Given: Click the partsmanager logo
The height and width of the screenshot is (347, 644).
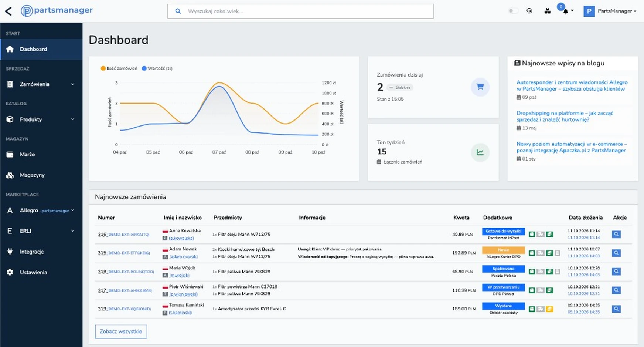Looking at the screenshot, I should point(57,11).
